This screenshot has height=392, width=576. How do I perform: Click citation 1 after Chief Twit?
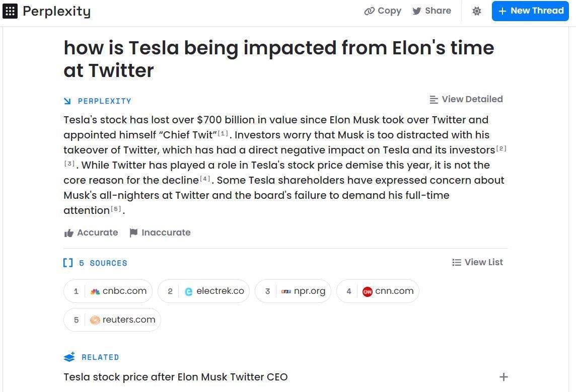(223, 133)
